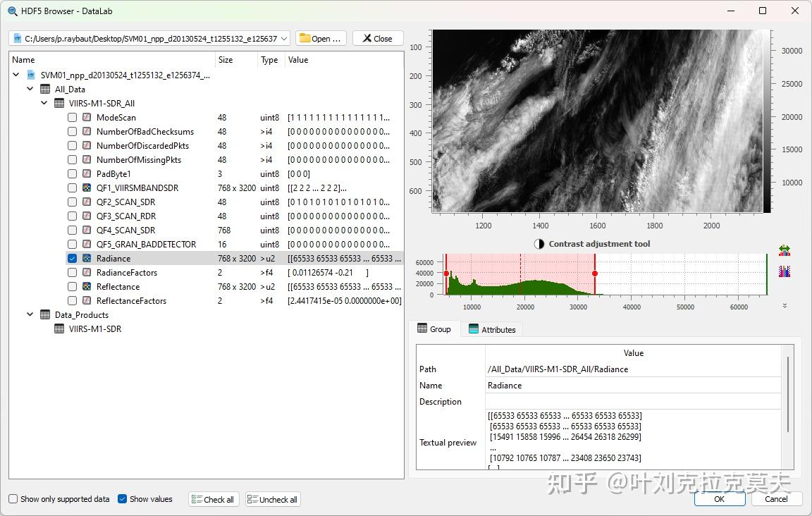
Task: Sort by the Name column header
Action: click(112, 60)
